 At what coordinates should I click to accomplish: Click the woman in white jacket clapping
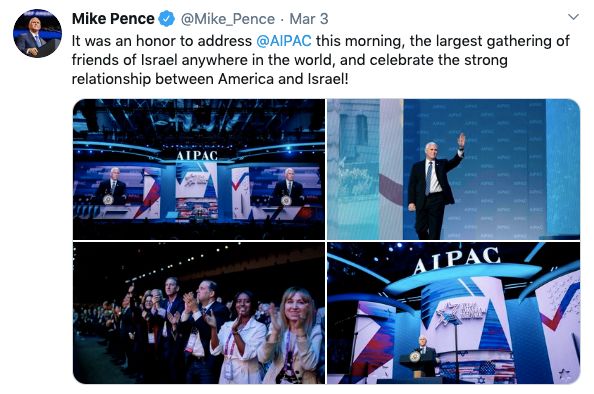(240, 337)
